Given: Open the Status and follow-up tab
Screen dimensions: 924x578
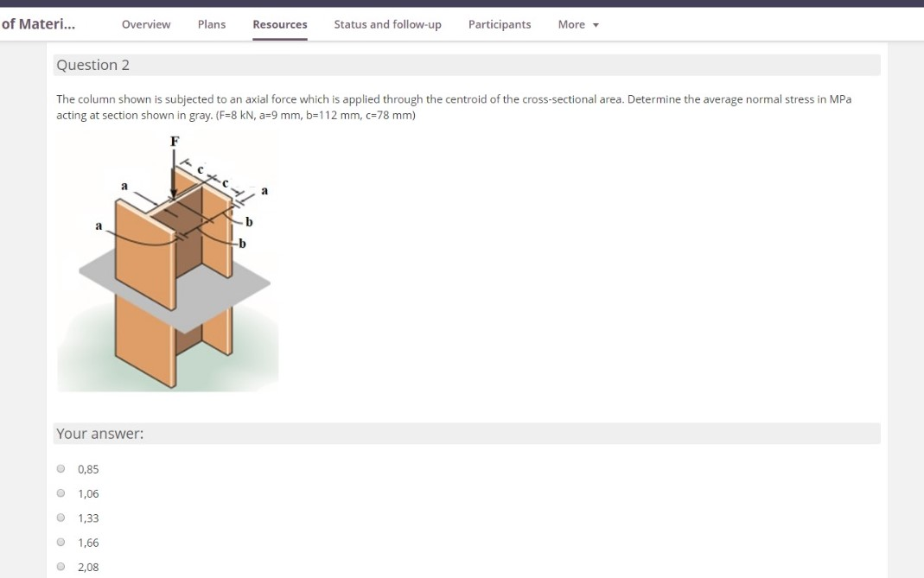Looking at the screenshot, I should [x=386, y=24].
